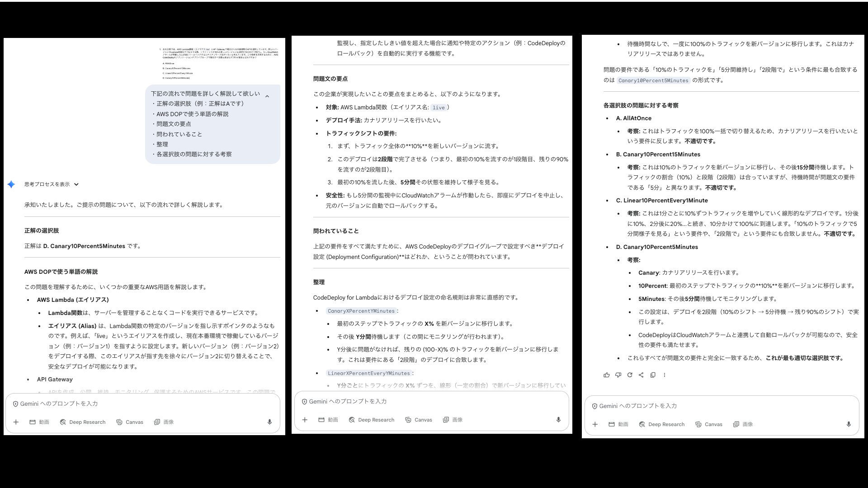
Task: Click the shield icon in right panel prompt box
Action: point(594,406)
